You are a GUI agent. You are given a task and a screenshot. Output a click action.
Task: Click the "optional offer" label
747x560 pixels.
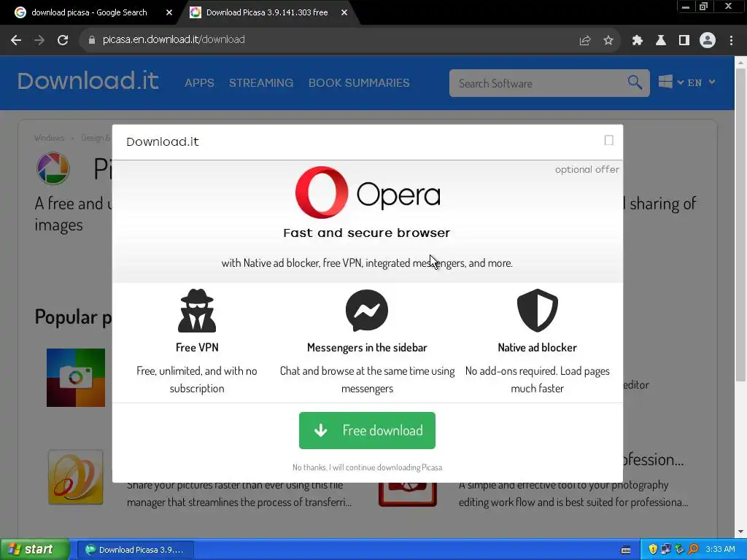coord(587,169)
